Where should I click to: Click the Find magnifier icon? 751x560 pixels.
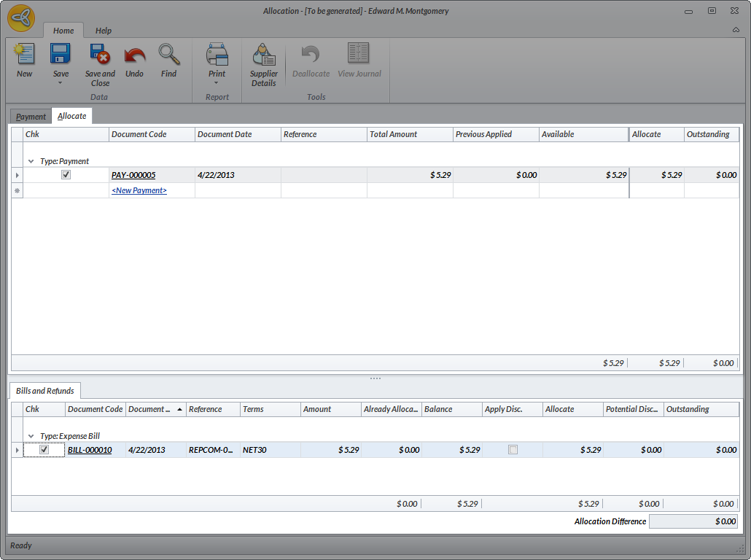168,55
